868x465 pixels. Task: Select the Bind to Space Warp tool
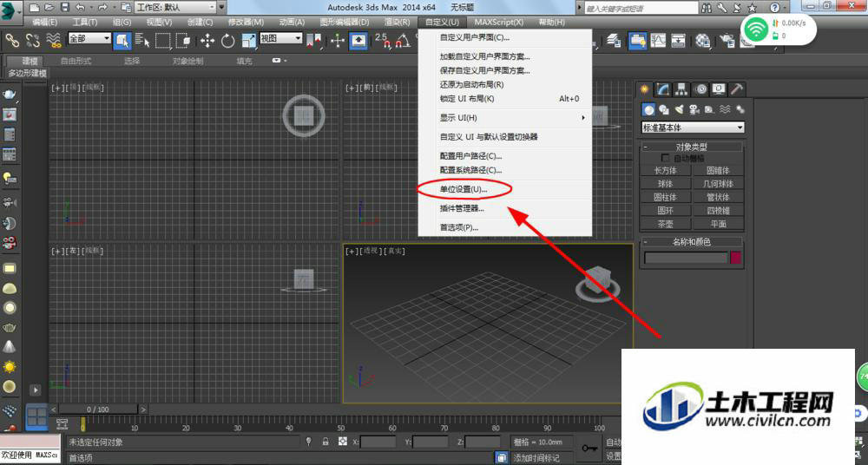(x=54, y=41)
